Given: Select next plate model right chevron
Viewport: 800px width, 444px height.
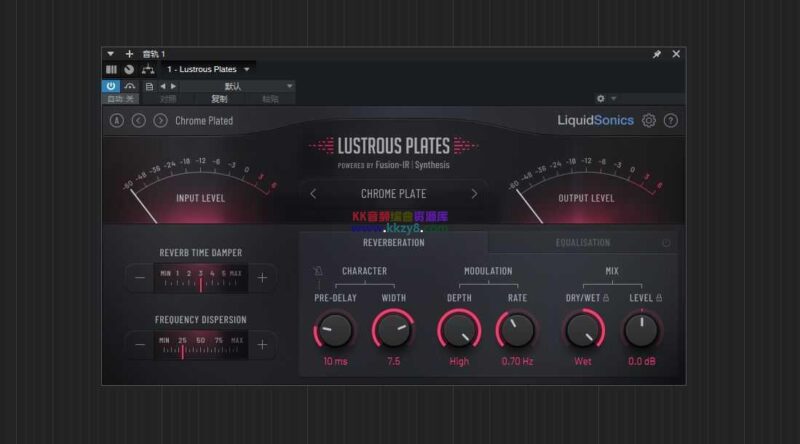Looking at the screenshot, I should tap(474, 194).
